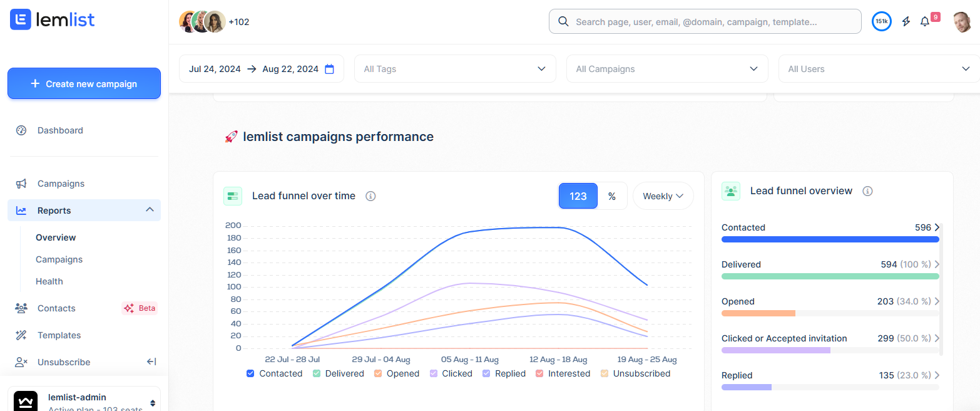This screenshot has height=411, width=980.
Task: Toggle the Opened legend checkbox
Action: pos(378,373)
